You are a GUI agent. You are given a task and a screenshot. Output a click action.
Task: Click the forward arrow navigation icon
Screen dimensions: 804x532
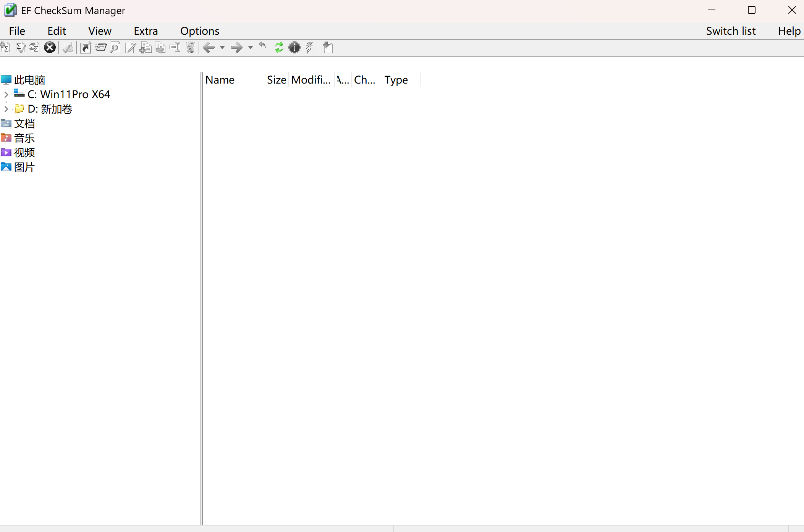pyautogui.click(x=237, y=47)
